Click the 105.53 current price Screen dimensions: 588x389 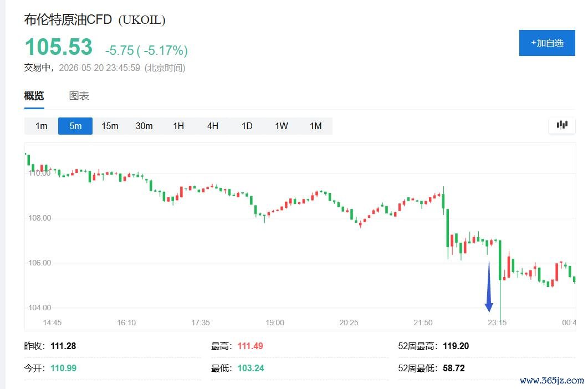(x=59, y=47)
